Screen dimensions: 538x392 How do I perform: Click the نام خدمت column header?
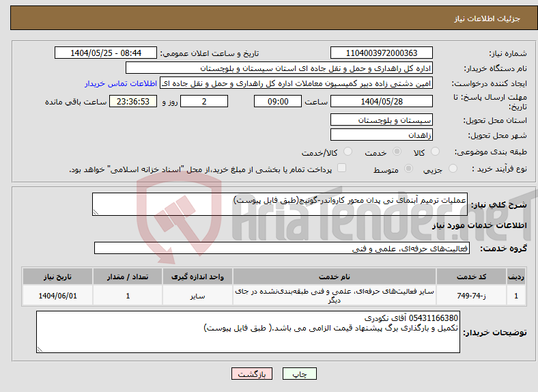(x=334, y=277)
